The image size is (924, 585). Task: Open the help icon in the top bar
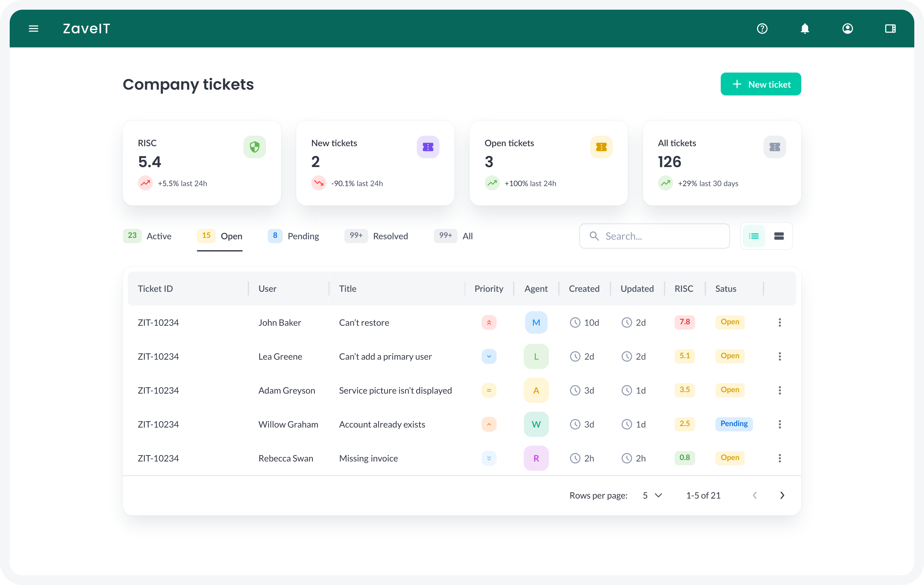(x=762, y=28)
